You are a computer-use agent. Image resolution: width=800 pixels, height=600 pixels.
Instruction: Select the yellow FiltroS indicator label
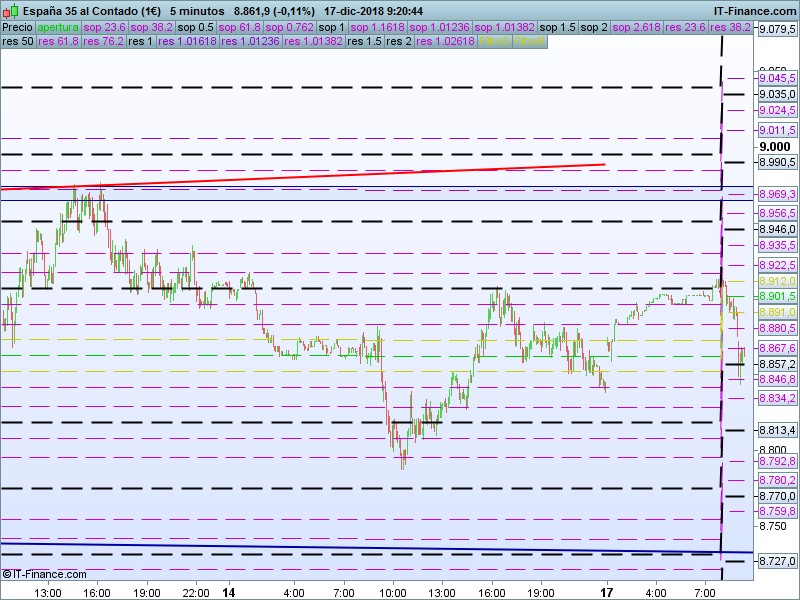point(494,41)
